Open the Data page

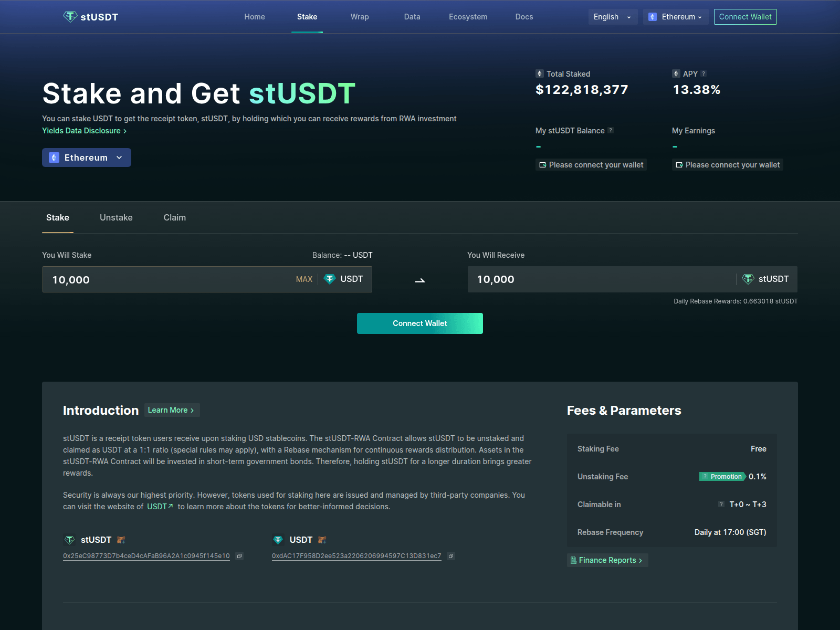412,17
